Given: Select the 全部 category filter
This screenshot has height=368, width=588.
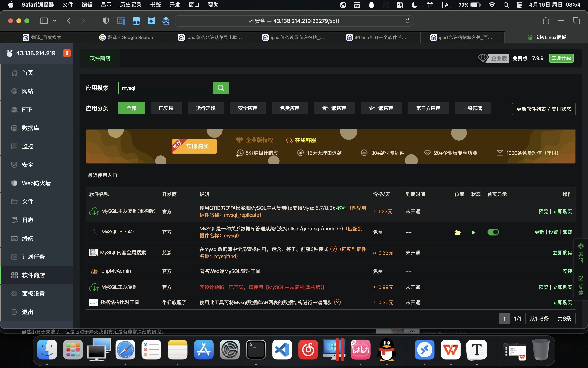Looking at the screenshot, I should [x=131, y=108].
